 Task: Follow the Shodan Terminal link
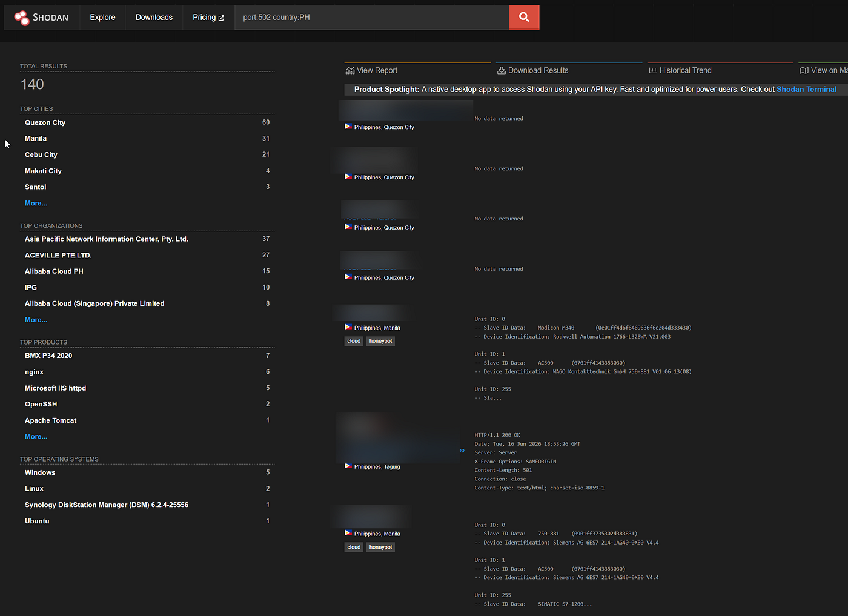(x=806, y=89)
